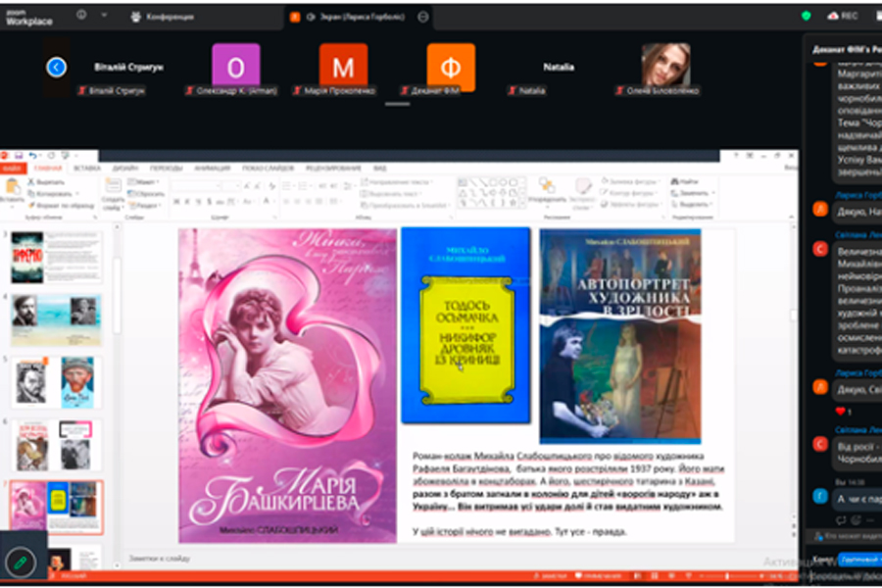Image resolution: width=882 pixels, height=588 pixels.
Task: Click the increase font size icon
Action: tap(247, 185)
